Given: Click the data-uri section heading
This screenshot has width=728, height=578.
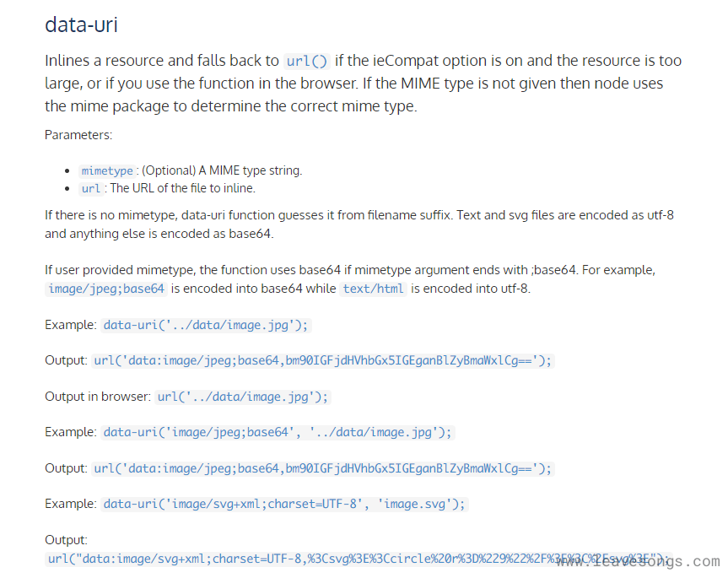Looking at the screenshot, I should pyautogui.click(x=81, y=24).
